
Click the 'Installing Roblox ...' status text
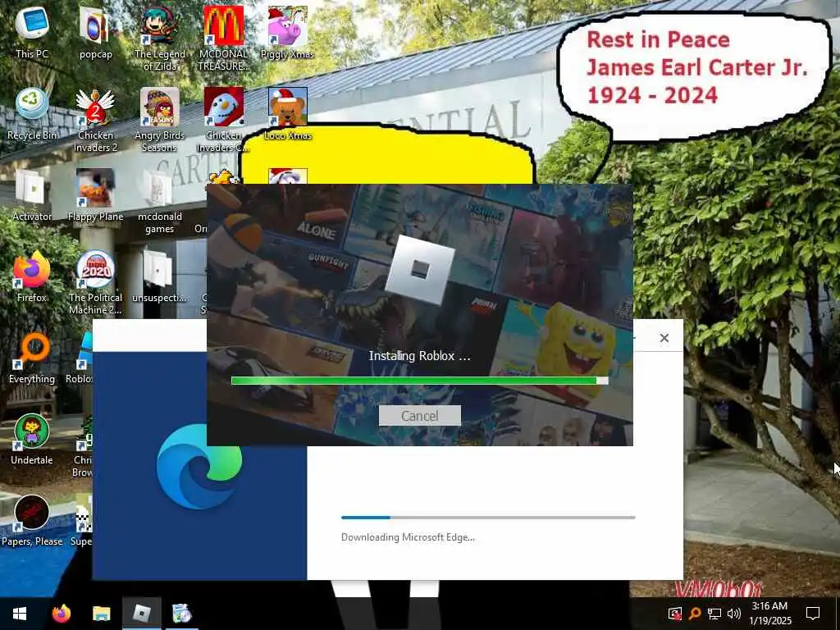point(419,356)
